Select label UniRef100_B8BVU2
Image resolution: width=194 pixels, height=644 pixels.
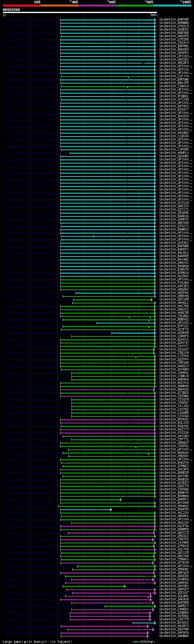[x=174, y=319]
